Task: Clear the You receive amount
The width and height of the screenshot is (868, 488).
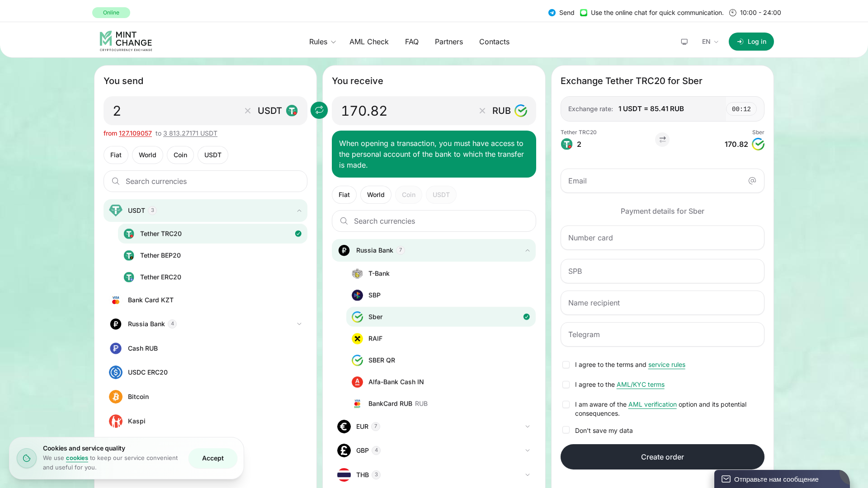Action: (x=482, y=111)
